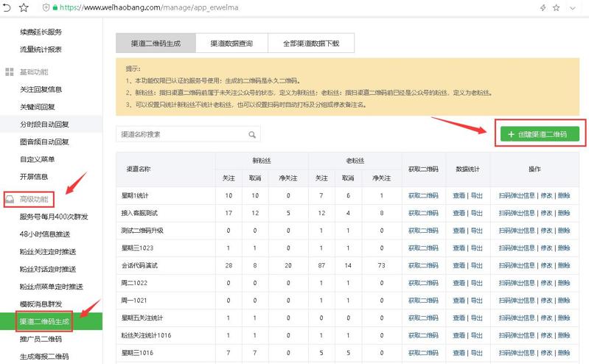Click 获取二维码 link for 测试二维码升级 row

[423, 231]
